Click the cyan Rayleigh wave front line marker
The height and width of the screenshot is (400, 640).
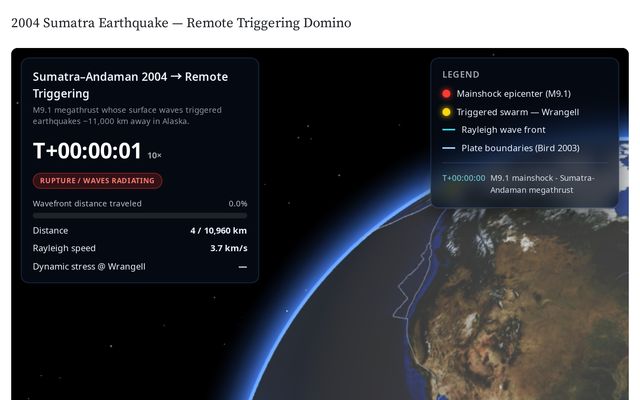click(x=449, y=130)
